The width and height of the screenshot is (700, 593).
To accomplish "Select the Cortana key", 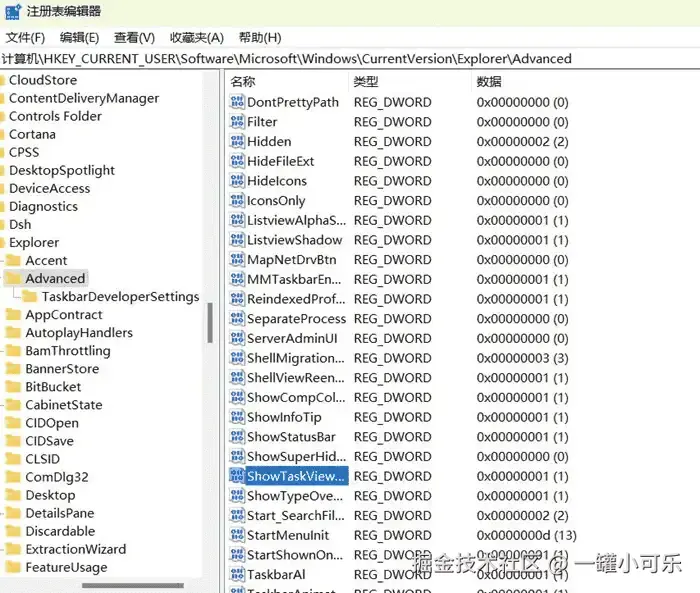I will [x=32, y=134].
